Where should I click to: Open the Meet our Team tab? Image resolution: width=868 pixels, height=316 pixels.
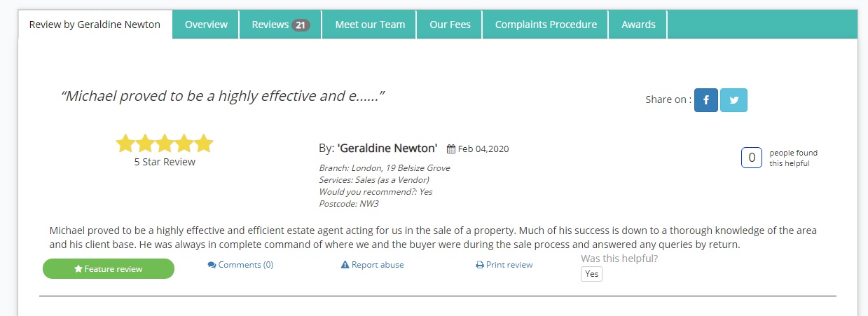[x=370, y=25]
